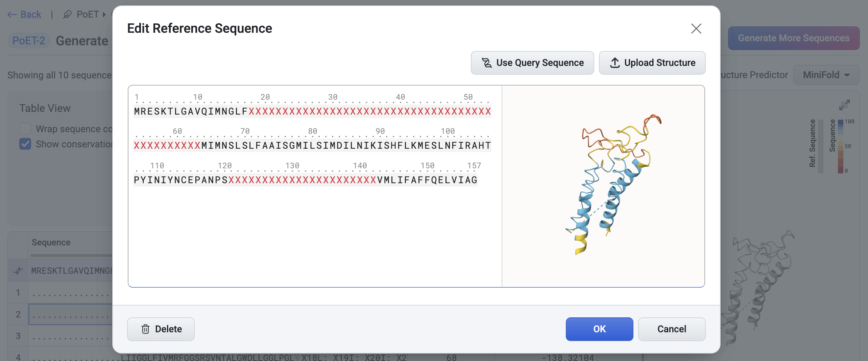Close the Edit Reference Sequence dialog
The image size is (868, 361).
[696, 29]
